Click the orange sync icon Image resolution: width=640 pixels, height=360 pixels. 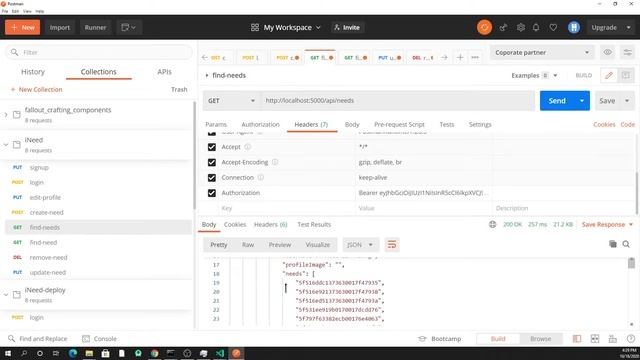[484, 27]
